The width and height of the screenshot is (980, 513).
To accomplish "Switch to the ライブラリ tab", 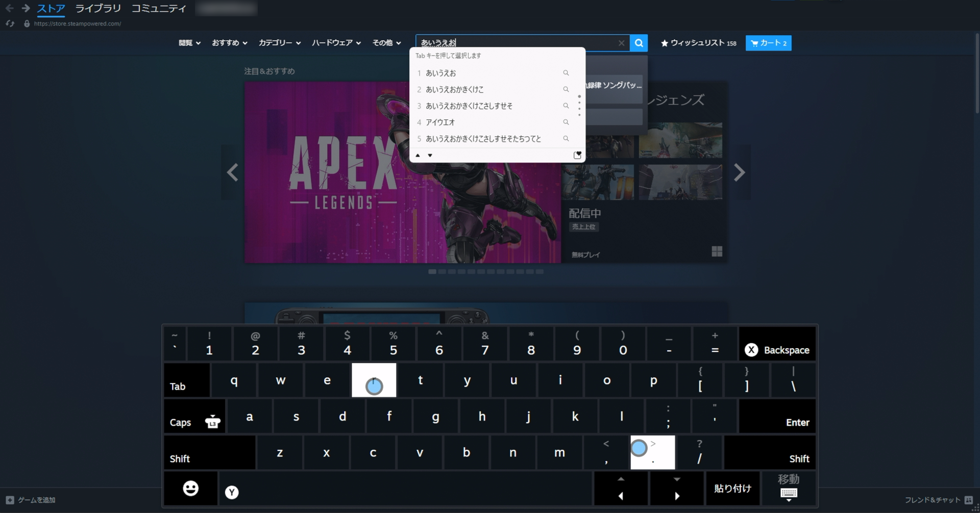I will (x=98, y=8).
